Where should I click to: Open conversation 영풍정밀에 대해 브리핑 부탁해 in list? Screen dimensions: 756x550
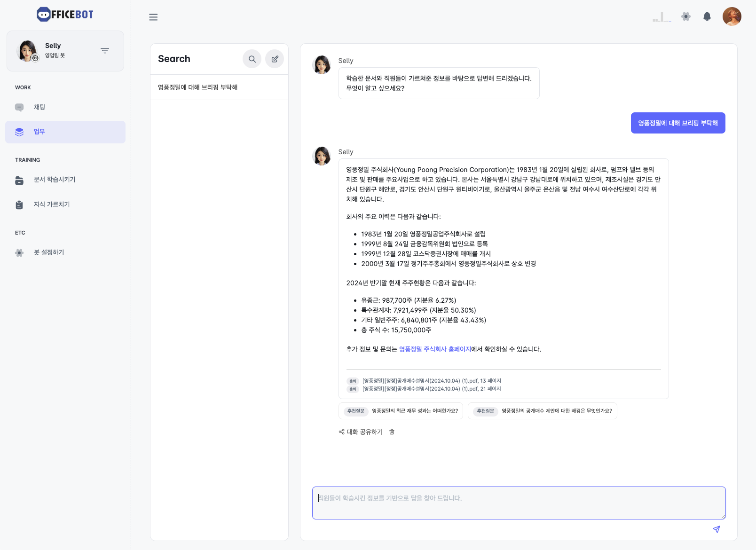(x=219, y=87)
